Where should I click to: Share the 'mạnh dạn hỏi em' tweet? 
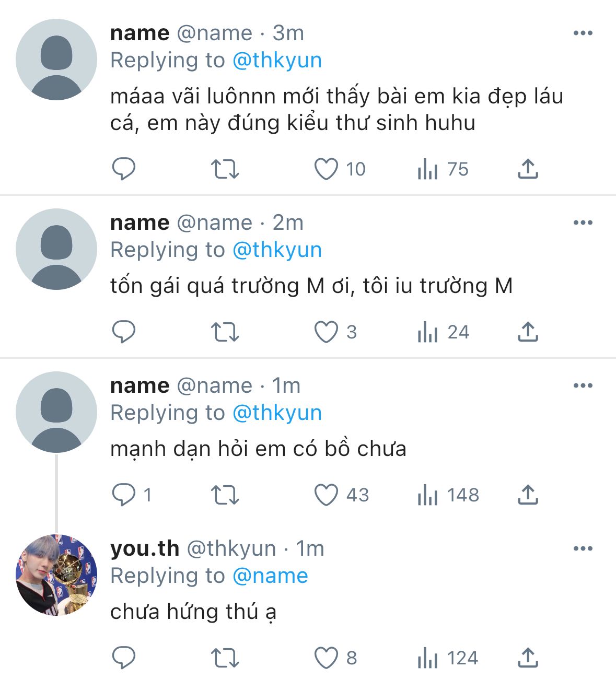528,495
